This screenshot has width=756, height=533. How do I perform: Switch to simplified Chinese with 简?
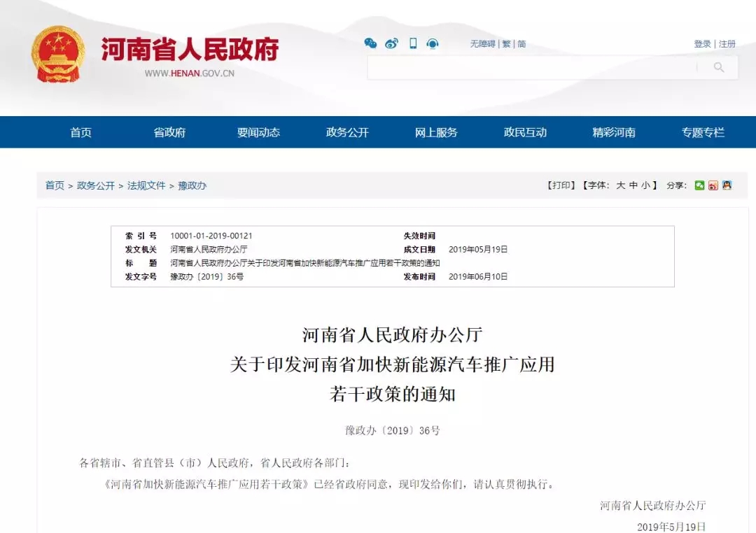pos(521,43)
